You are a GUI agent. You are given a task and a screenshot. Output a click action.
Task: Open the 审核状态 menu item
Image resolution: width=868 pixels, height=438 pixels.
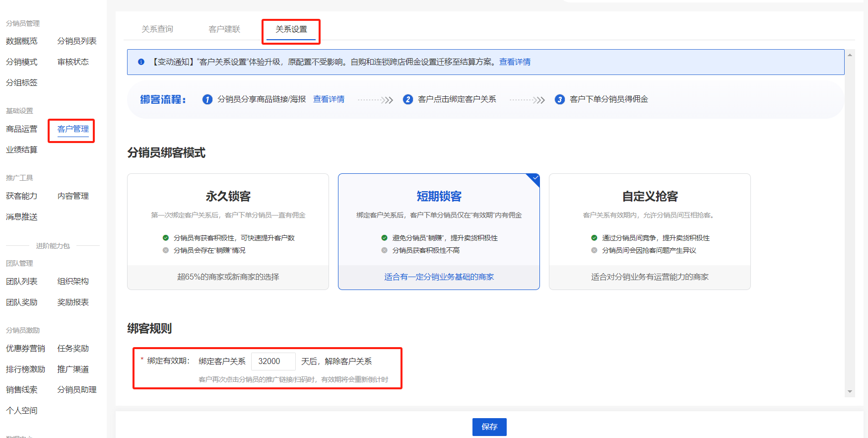[x=73, y=62]
